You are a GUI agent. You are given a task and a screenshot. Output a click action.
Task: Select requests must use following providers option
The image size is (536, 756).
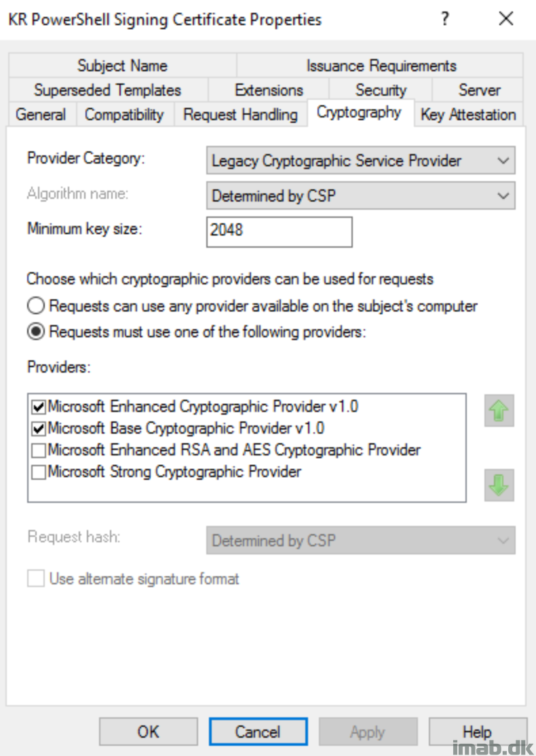click(x=36, y=332)
